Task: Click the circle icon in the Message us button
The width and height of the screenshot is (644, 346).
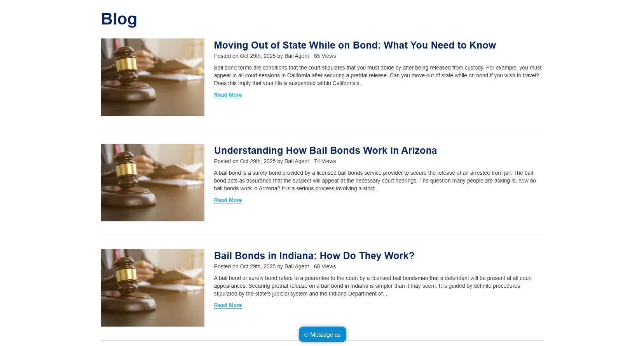Action: [306, 335]
